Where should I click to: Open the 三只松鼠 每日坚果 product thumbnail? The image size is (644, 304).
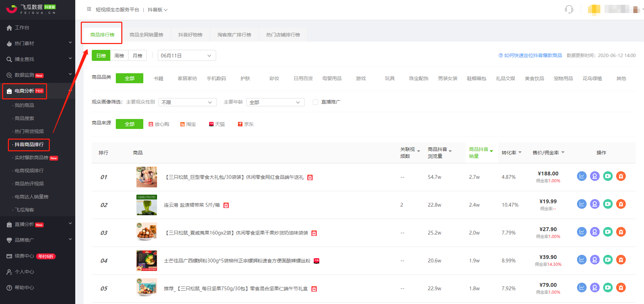pos(147,288)
